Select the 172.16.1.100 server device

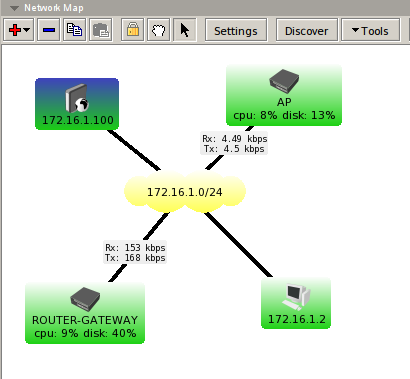click(77, 104)
